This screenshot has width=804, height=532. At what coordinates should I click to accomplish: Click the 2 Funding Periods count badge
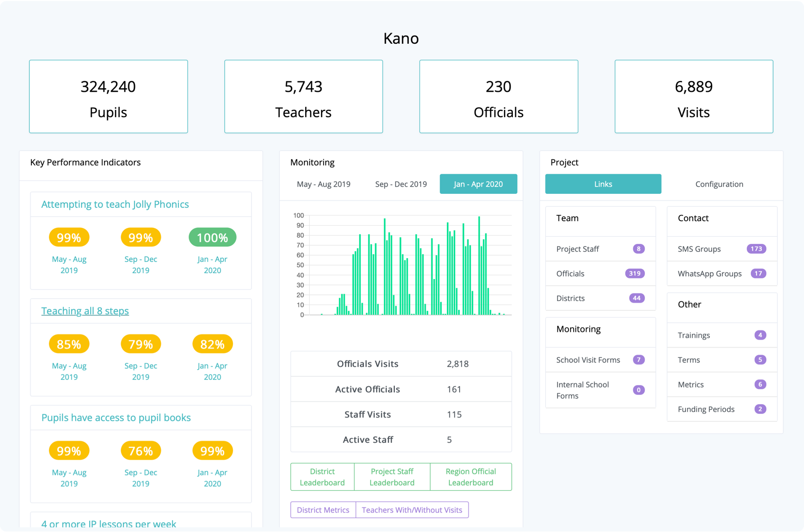(760, 409)
